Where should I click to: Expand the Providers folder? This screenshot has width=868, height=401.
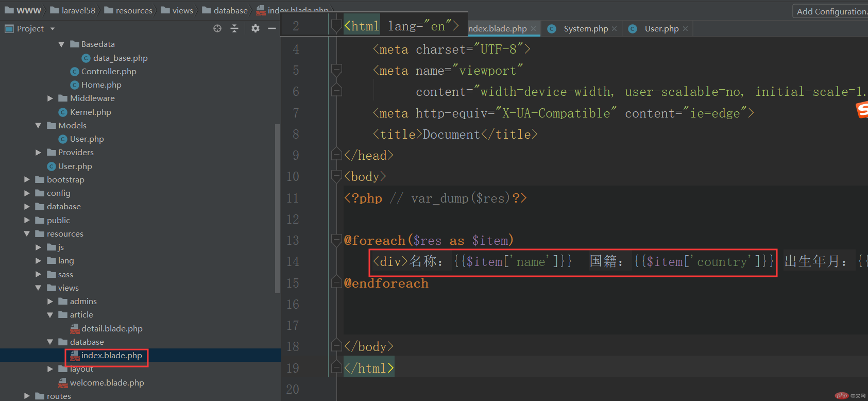click(x=38, y=153)
